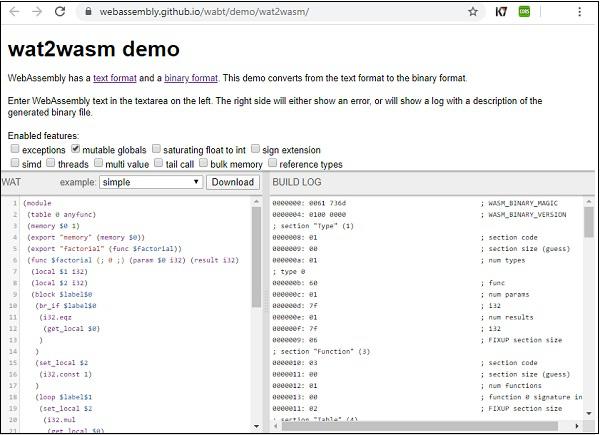Viewport: 600px width, 435px height.
Task: Click the "Enabled features:" label
Action: click(44, 136)
